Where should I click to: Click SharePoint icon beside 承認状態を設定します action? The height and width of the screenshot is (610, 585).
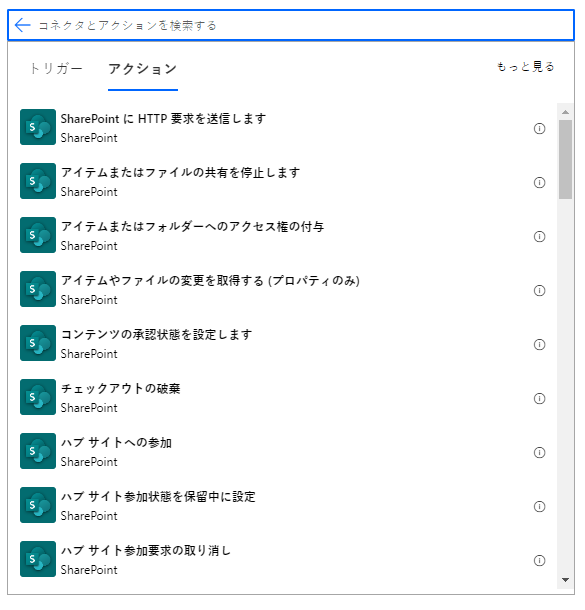click(38, 344)
